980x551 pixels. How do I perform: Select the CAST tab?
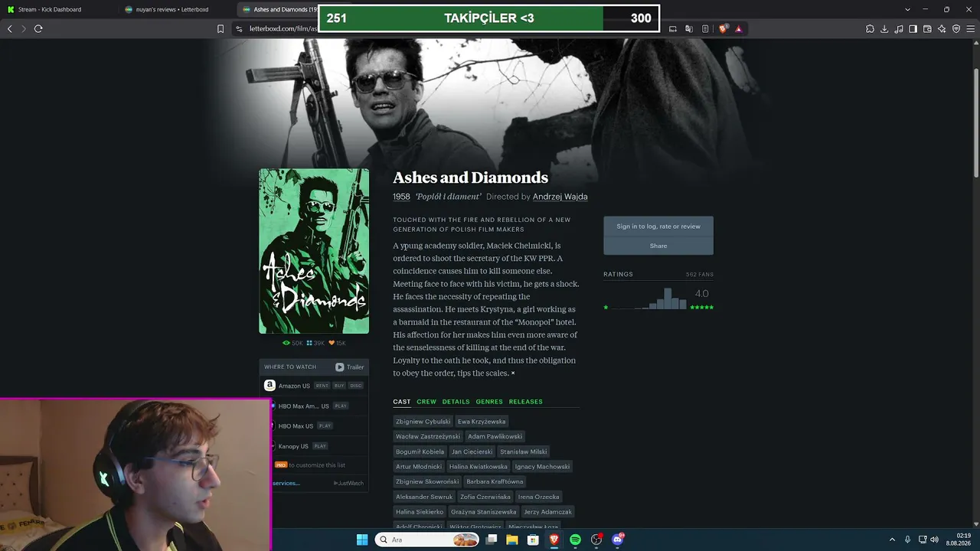coord(402,402)
